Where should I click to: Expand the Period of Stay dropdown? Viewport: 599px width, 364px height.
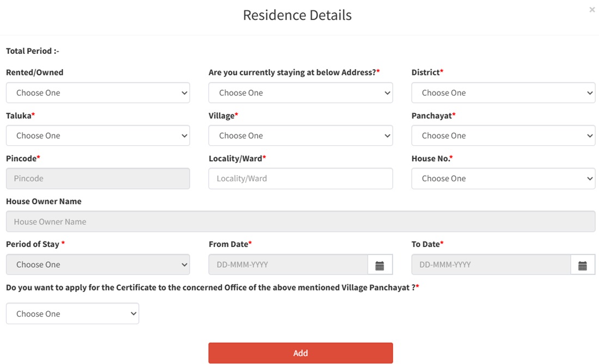click(x=98, y=265)
